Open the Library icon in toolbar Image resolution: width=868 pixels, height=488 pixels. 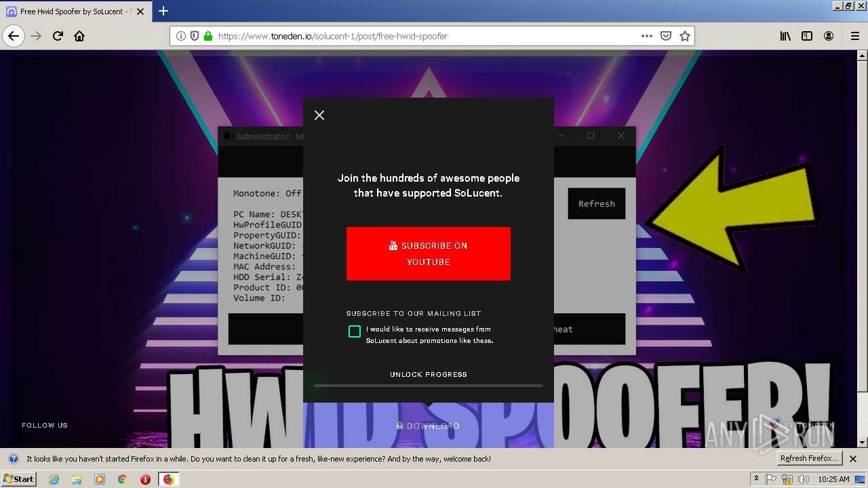(785, 36)
